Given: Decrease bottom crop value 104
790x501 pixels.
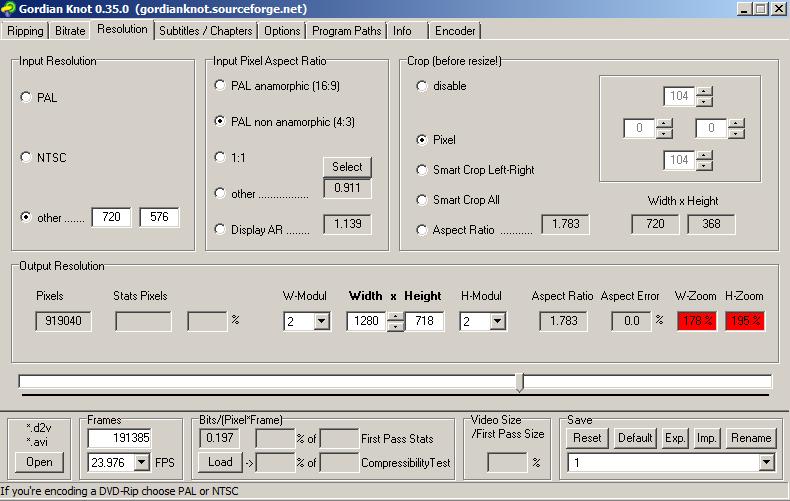Looking at the screenshot, I should (x=704, y=165).
